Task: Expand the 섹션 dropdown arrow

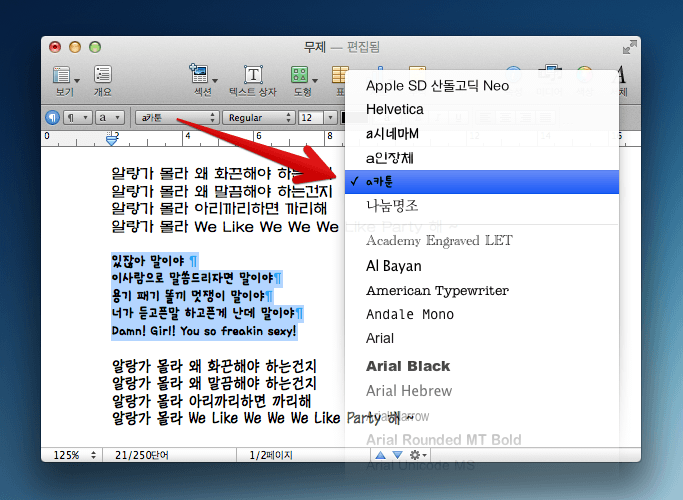Action: coord(215,81)
